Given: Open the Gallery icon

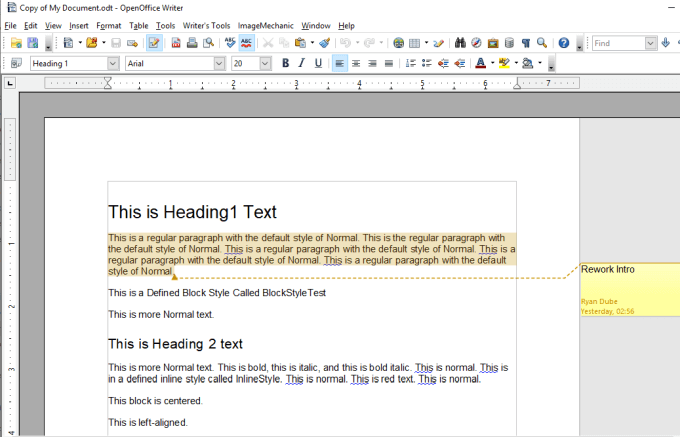Looking at the screenshot, I should point(493,43).
